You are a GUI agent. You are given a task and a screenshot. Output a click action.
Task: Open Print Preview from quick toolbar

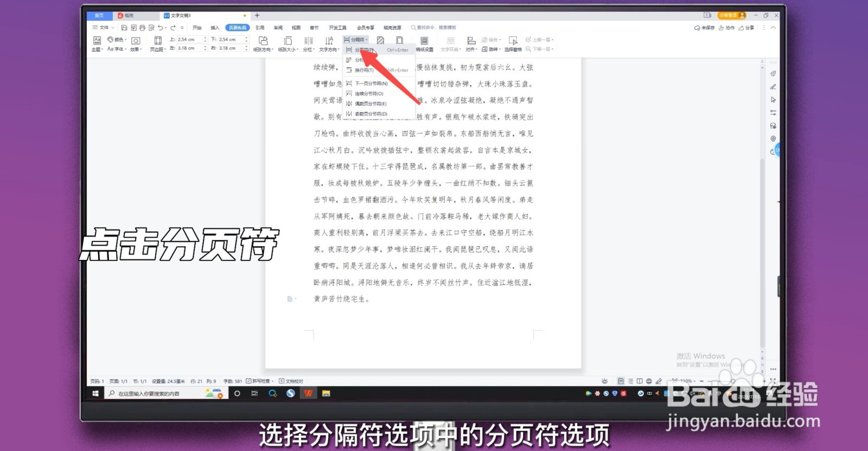151,28
